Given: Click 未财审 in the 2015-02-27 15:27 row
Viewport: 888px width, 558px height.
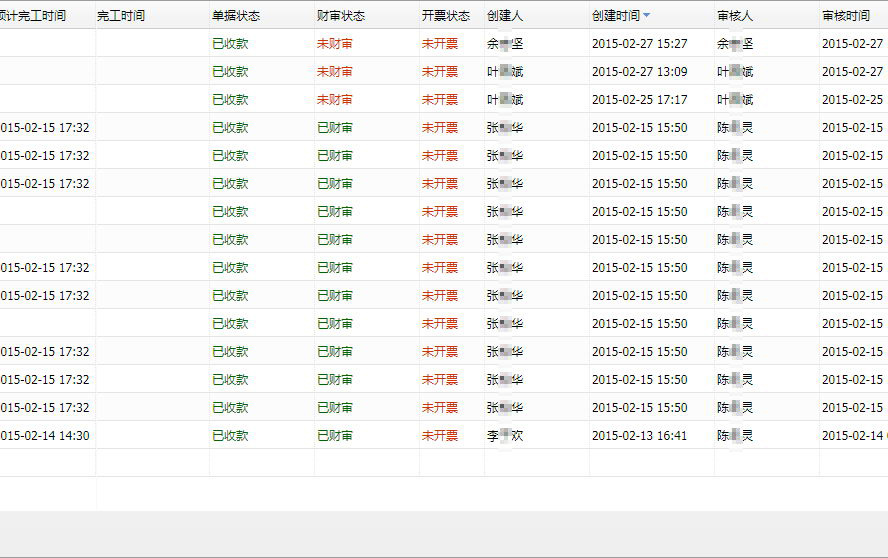Looking at the screenshot, I should pos(335,44).
